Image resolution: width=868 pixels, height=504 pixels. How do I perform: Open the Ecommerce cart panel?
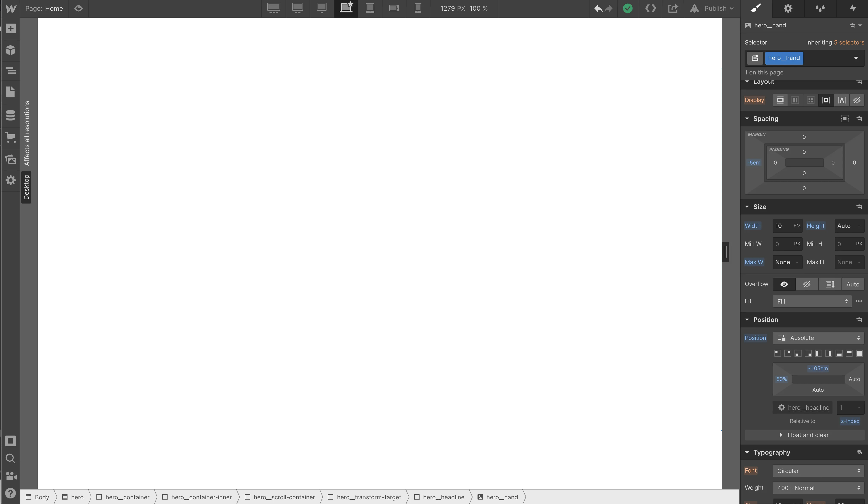(10, 138)
